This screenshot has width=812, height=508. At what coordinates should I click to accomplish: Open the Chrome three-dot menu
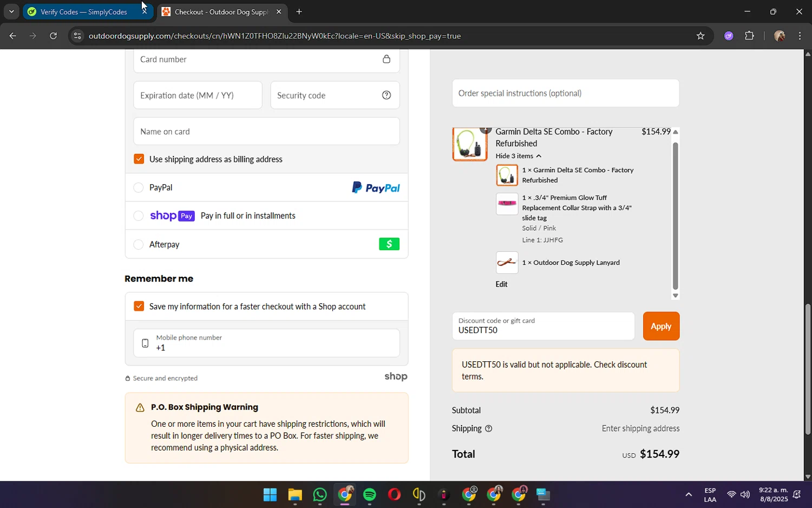(800, 36)
